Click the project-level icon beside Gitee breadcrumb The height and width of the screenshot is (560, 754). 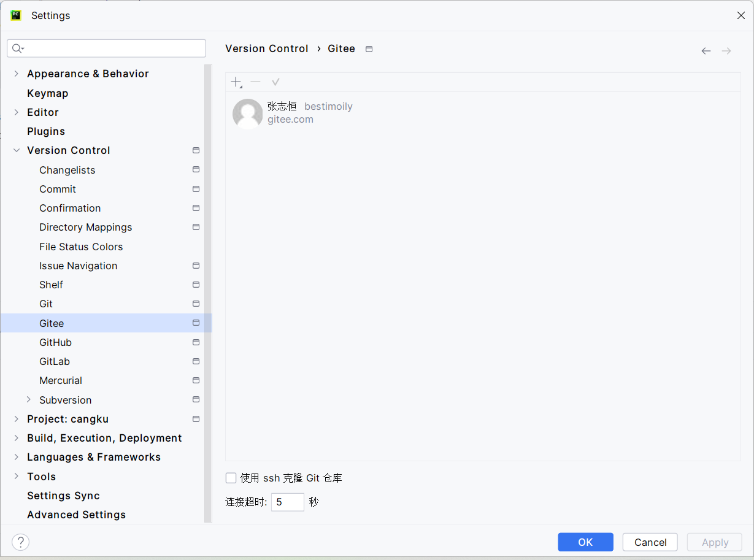(369, 49)
